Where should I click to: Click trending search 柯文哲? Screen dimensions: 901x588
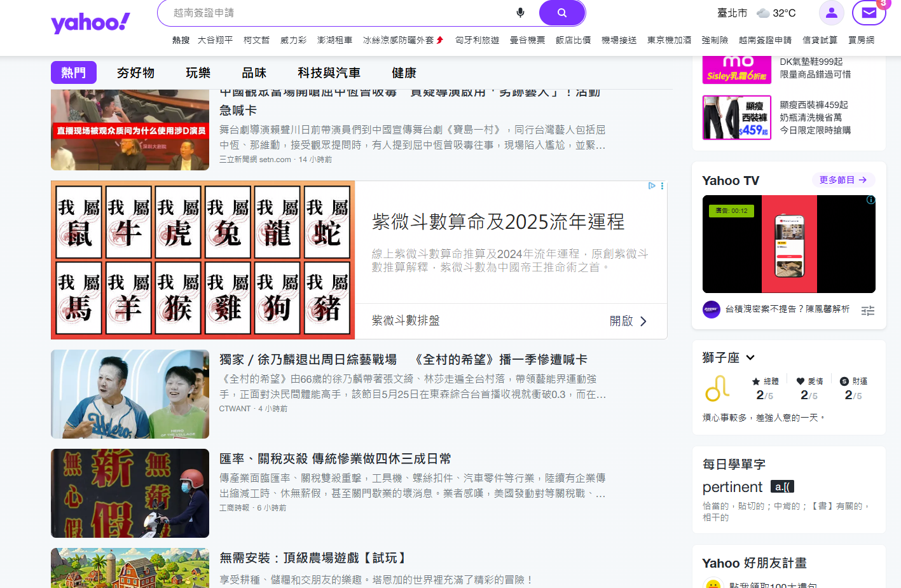coord(256,40)
